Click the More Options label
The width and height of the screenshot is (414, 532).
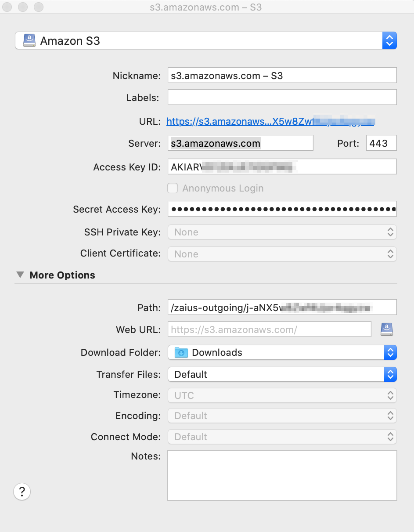tap(62, 275)
